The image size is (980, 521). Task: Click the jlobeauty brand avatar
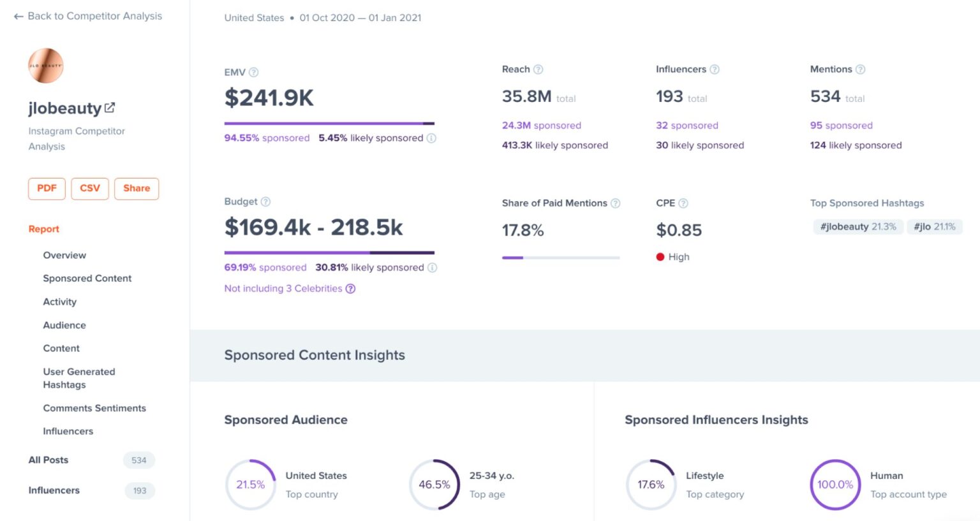(45, 65)
